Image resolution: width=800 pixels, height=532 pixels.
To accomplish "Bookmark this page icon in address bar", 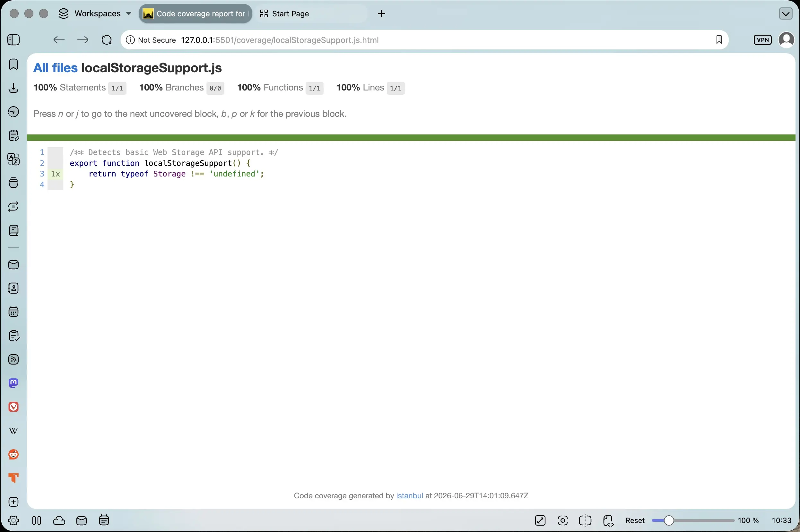I will tap(719, 40).
